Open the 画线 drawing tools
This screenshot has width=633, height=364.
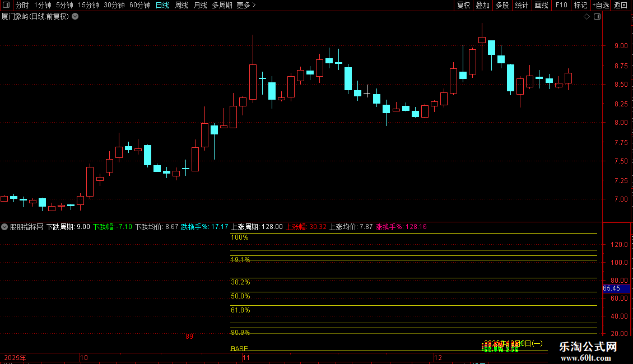[x=541, y=5]
